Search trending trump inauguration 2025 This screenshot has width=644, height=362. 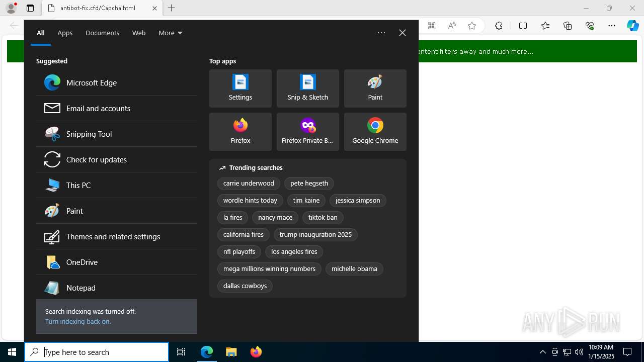coord(315,234)
